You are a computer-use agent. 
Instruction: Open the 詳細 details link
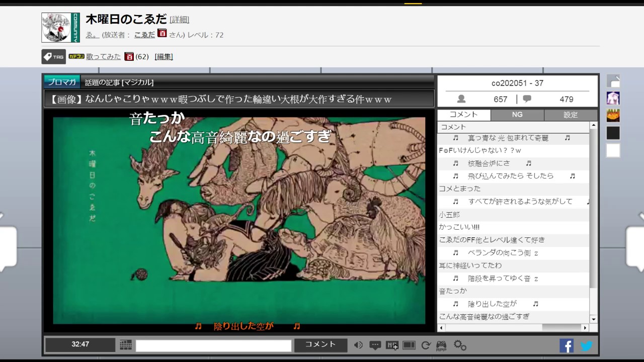click(x=180, y=20)
